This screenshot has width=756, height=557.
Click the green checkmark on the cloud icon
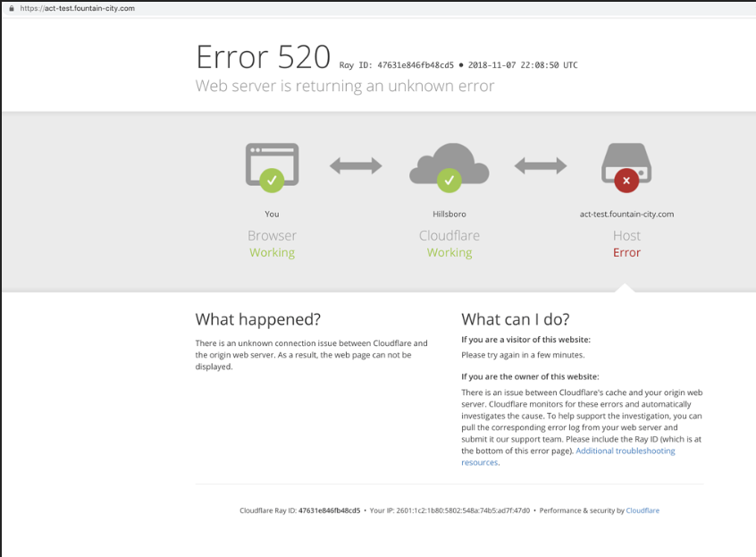click(x=449, y=181)
